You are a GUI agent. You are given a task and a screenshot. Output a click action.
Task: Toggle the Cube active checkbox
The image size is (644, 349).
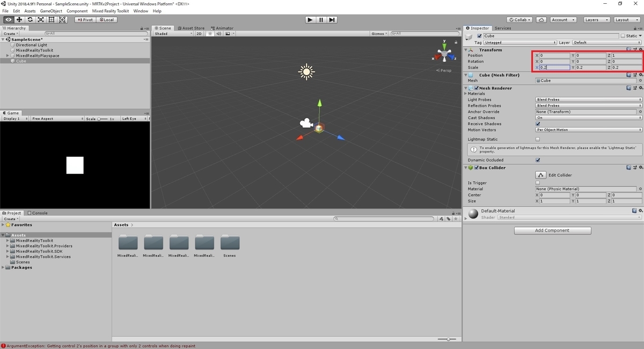480,36
